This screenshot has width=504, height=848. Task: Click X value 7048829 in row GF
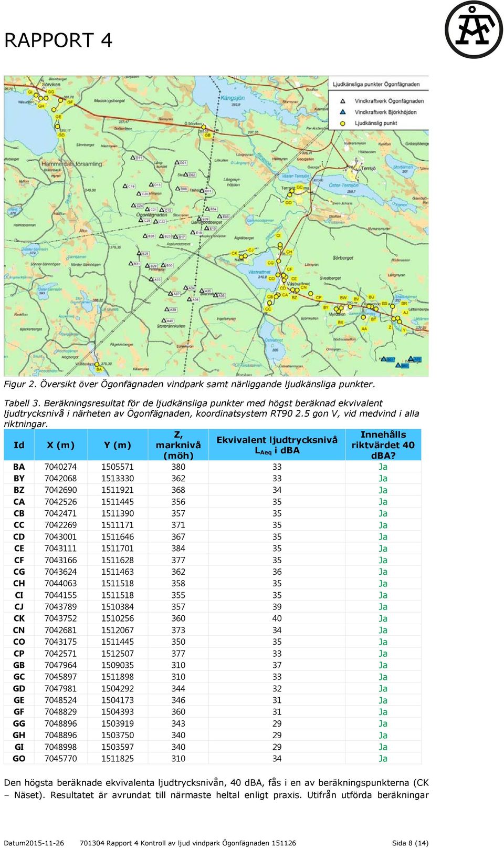pyautogui.click(x=60, y=712)
